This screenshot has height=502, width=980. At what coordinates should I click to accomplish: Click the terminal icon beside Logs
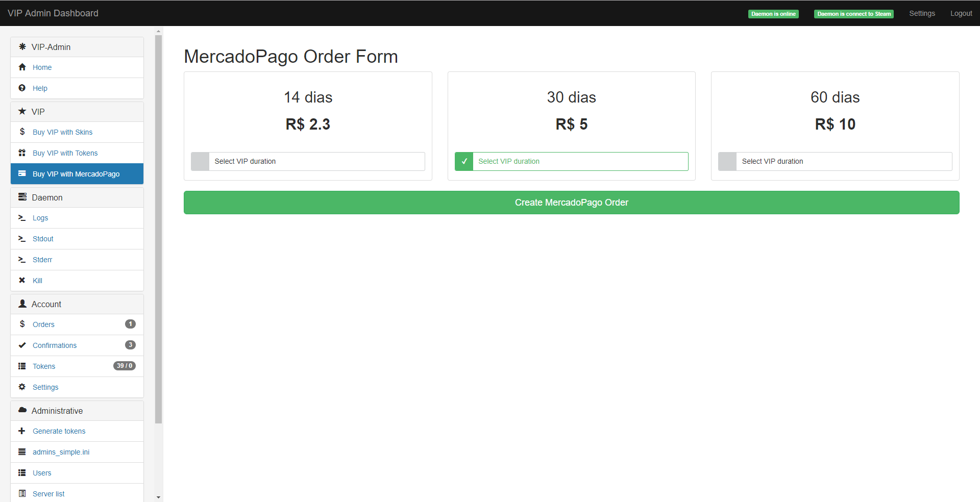coord(22,217)
